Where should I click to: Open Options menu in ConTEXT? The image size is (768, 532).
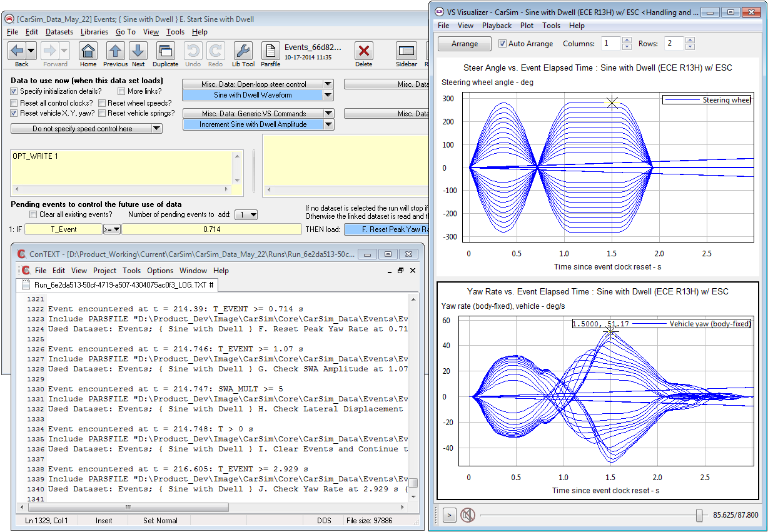tap(160, 271)
